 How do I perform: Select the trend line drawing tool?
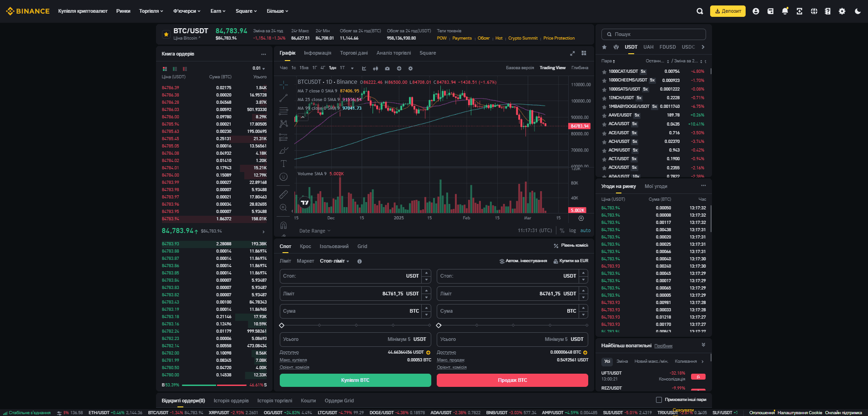point(283,98)
